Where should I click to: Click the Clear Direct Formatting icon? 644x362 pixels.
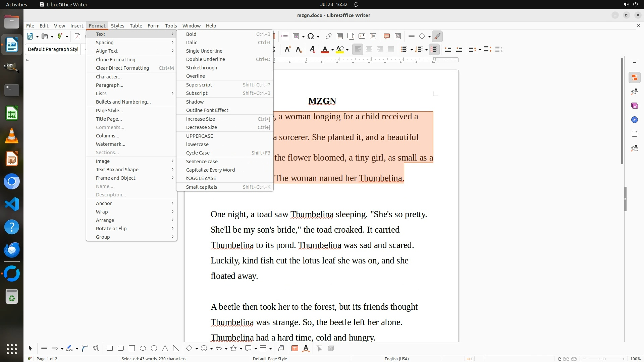pos(312,50)
